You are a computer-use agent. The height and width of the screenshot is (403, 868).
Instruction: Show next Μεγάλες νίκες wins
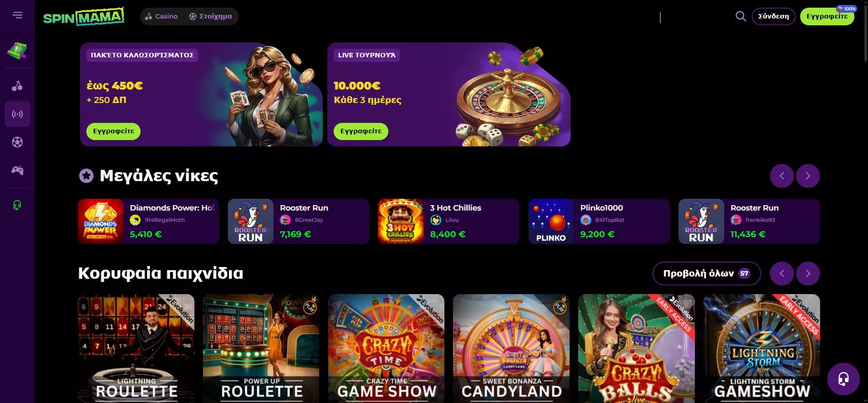click(807, 176)
